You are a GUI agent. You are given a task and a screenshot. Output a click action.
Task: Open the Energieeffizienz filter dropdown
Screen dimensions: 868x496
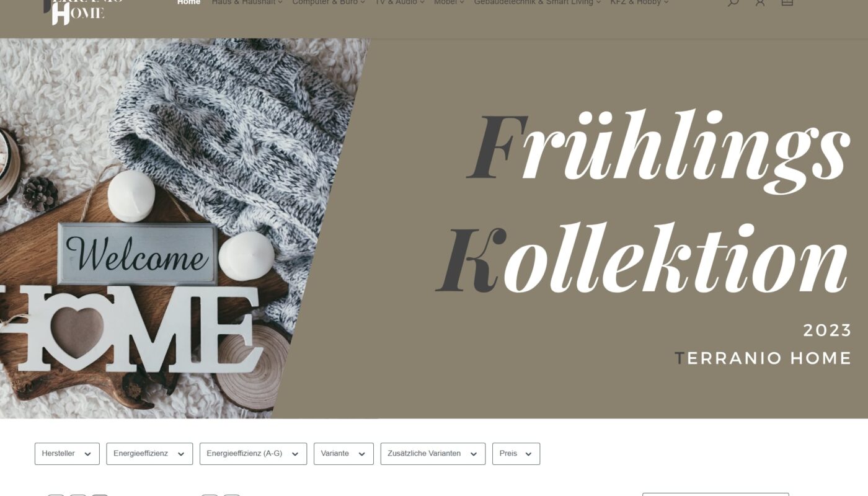click(149, 454)
